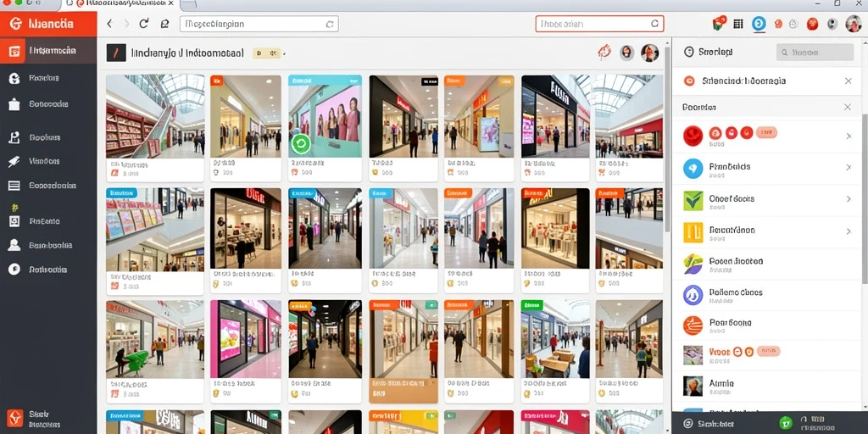This screenshot has height=434, width=868.
Task: Click the black square with orange slash icon
Action: click(115, 53)
